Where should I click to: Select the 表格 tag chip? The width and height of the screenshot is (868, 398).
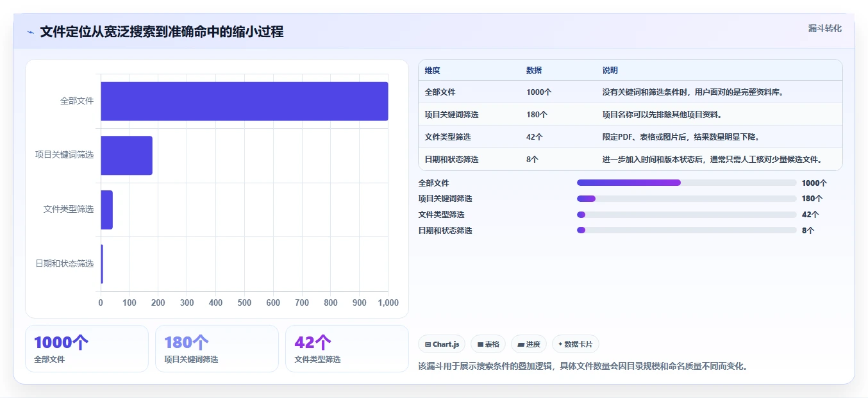click(488, 344)
